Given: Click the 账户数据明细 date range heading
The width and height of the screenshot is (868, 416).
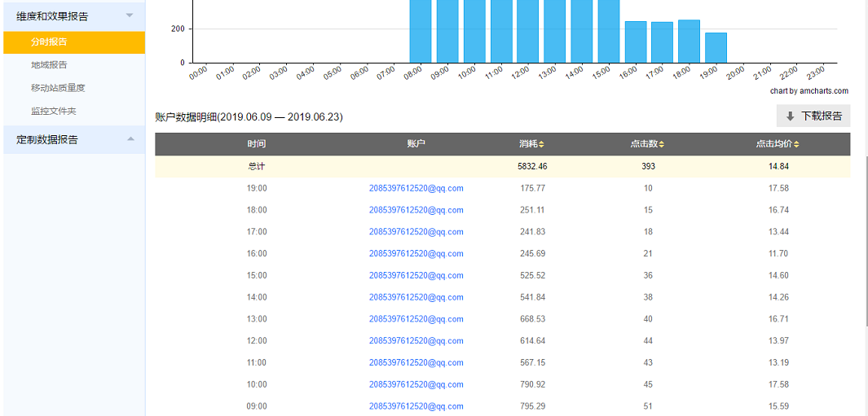Looking at the screenshot, I should point(249,117).
